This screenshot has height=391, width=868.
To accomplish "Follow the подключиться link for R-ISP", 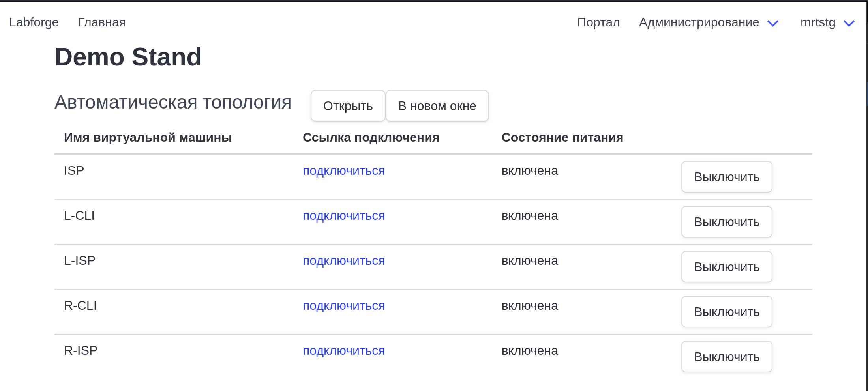I will click(x=343, y=351).
